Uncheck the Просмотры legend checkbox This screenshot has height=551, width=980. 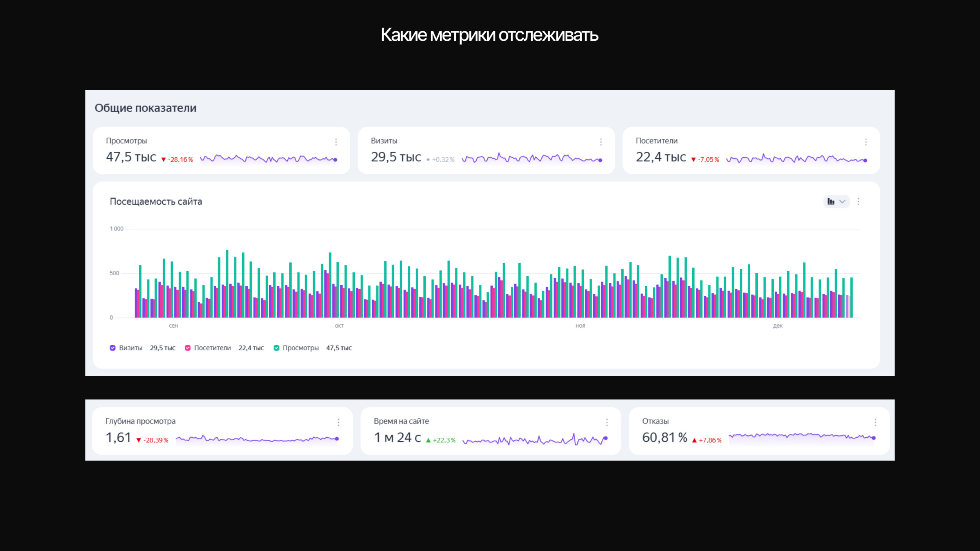pyautogui.click(x=276, y=348)
